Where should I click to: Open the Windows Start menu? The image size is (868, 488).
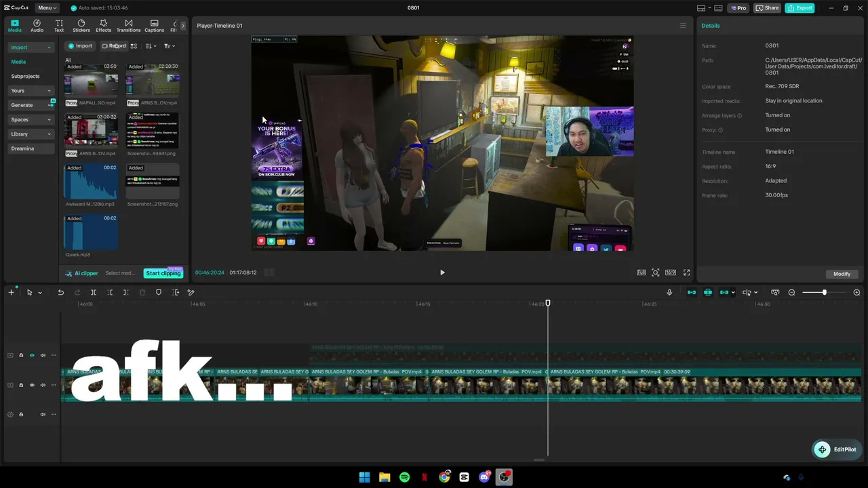(364, 477)
